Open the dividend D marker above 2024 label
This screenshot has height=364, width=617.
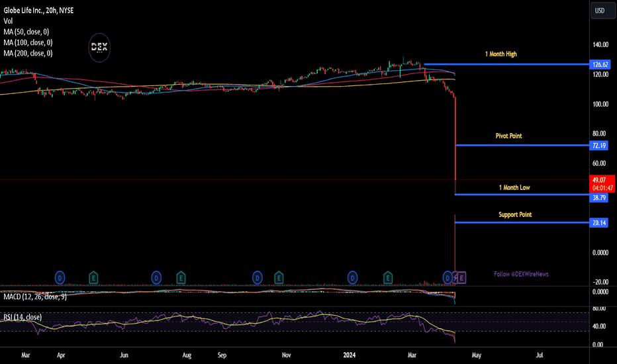point(353,278)
